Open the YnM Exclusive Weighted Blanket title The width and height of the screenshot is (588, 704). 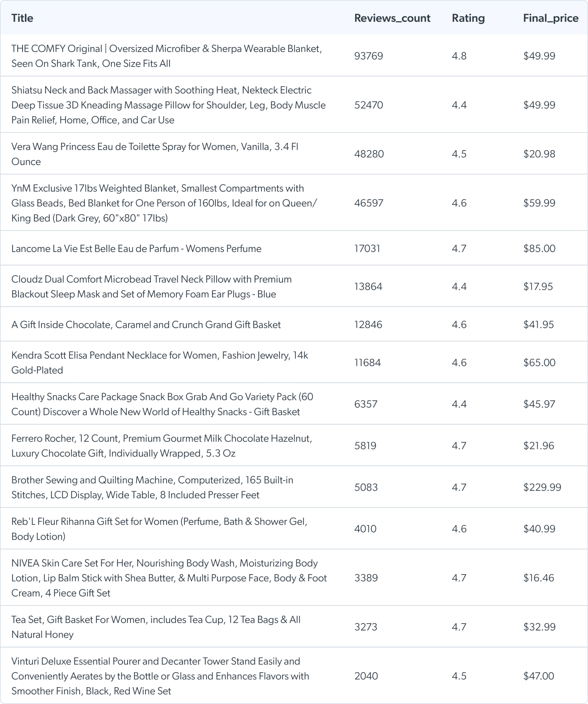click(x=164, y=203)
